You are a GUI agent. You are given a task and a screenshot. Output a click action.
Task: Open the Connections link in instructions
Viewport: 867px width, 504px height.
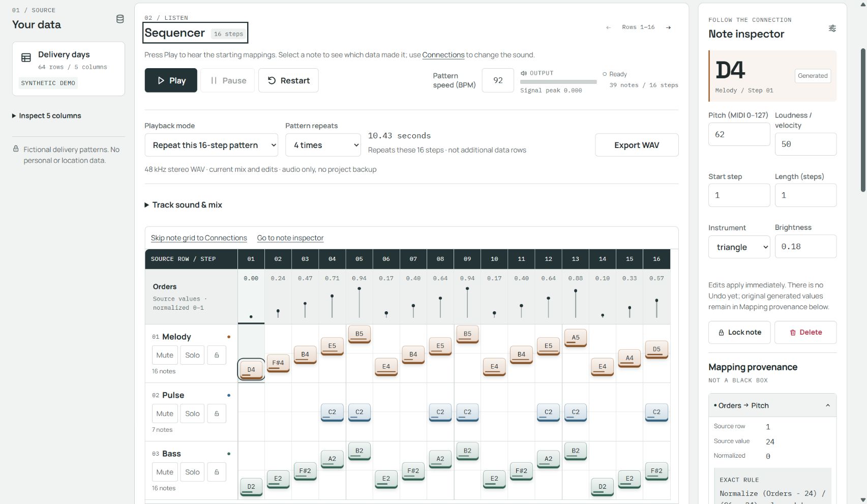click(x=443, y=55)
